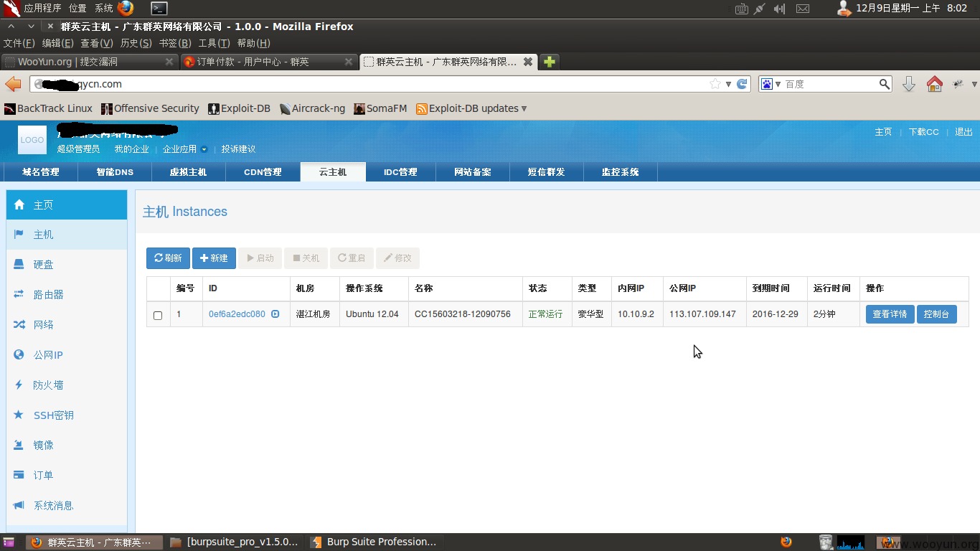Click the 正常运行 status text
980x551 pixels.
coord(545,314)
